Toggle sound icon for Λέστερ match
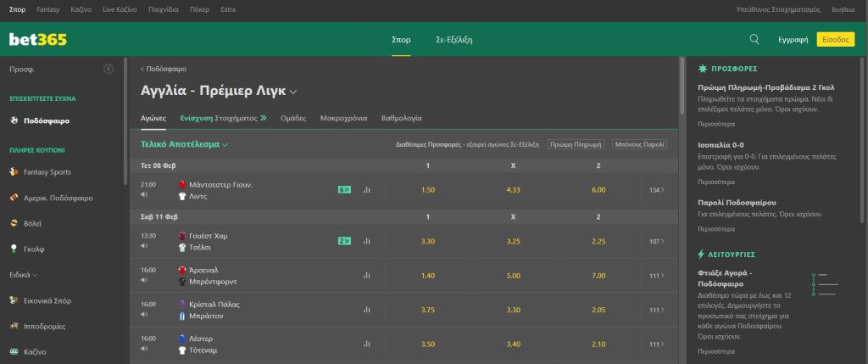868x364 pixels. tap(144, 349)
